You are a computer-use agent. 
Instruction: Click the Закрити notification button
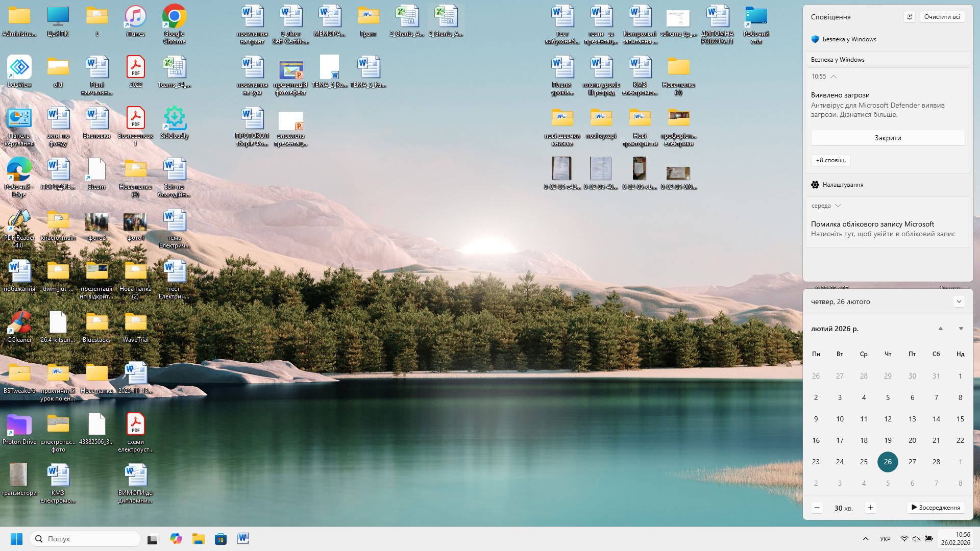(x=888, y=138)
